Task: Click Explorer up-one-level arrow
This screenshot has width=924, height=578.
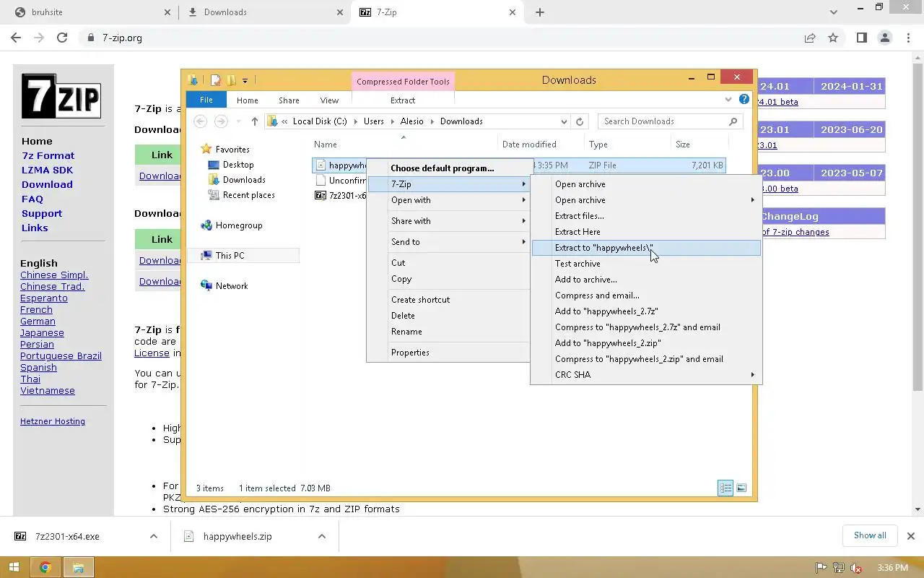Action: 254,121
